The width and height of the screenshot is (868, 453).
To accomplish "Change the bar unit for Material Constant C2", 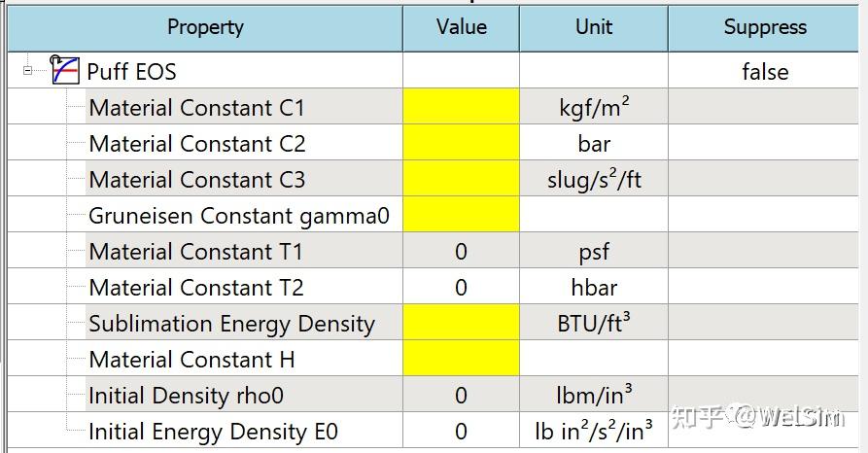I will tap(594, 144).
